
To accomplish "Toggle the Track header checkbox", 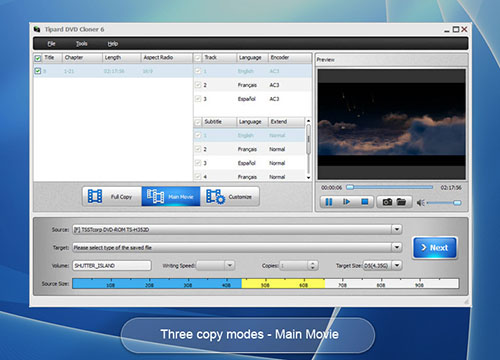I will coord(198,58).
